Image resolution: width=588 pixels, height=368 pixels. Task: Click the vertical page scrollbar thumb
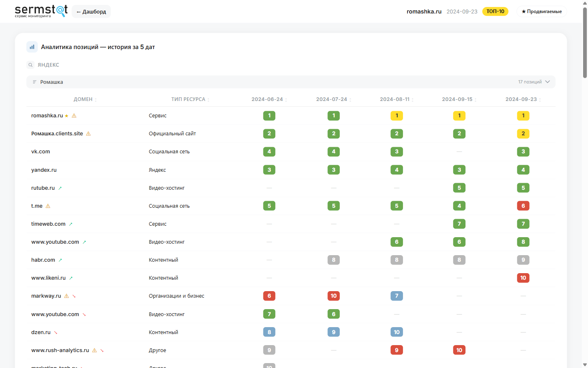click(x=585, y=42)
